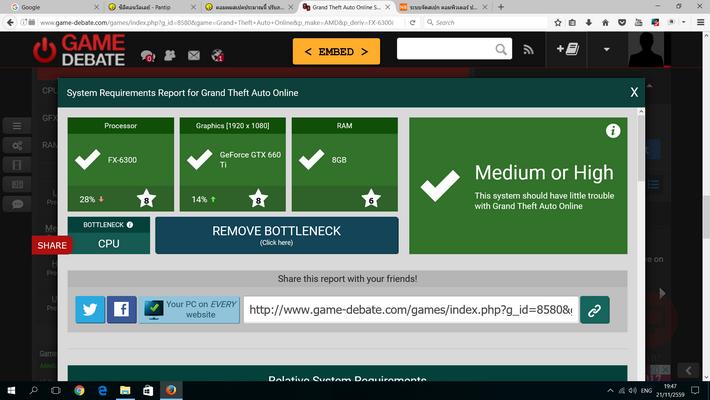Viewport: 710px width, 400px height.
Task: Click the Game Debate power logo
Action: pos(44,50)
